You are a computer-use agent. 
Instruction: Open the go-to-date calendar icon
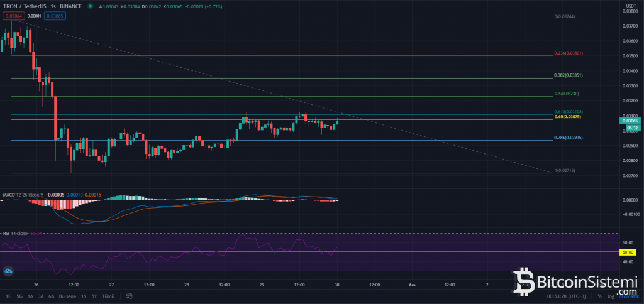tap(130, 296)
